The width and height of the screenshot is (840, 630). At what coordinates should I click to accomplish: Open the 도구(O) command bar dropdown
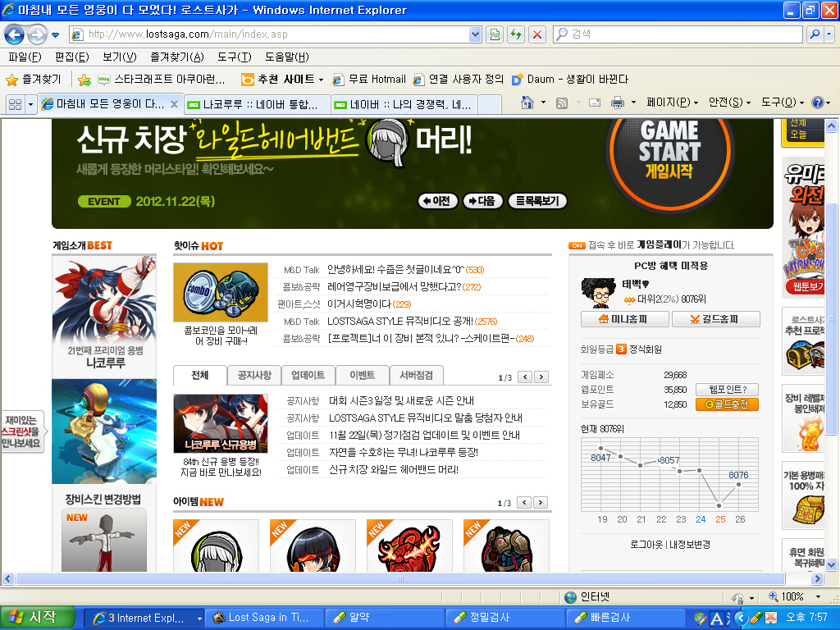782,103
